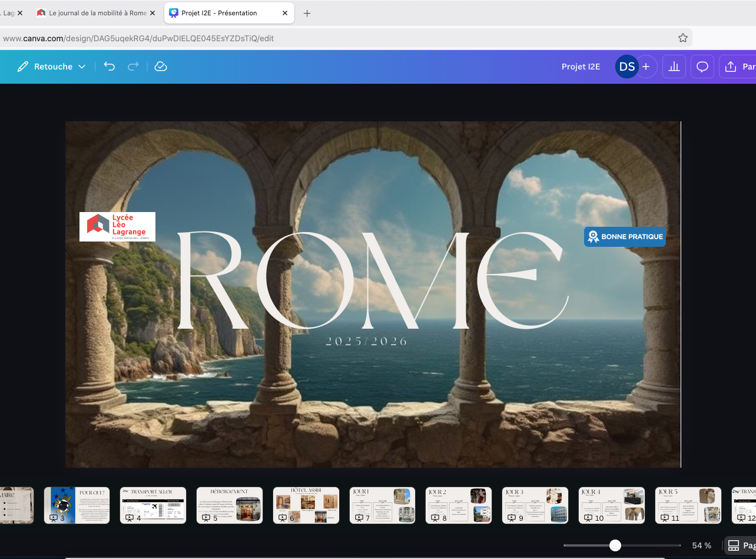Click the DS user avatar

point(626,67)
